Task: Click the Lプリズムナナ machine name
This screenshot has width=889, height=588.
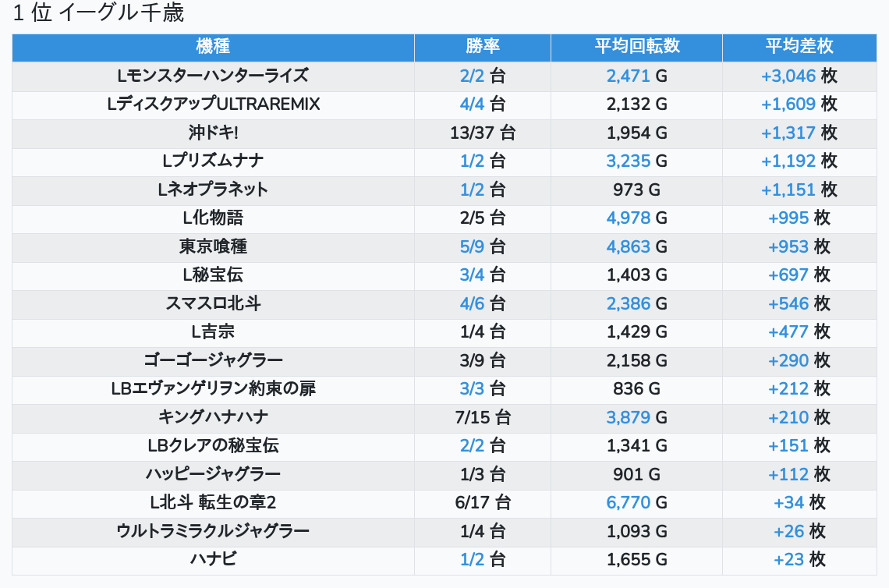Action: click(213, 161)
